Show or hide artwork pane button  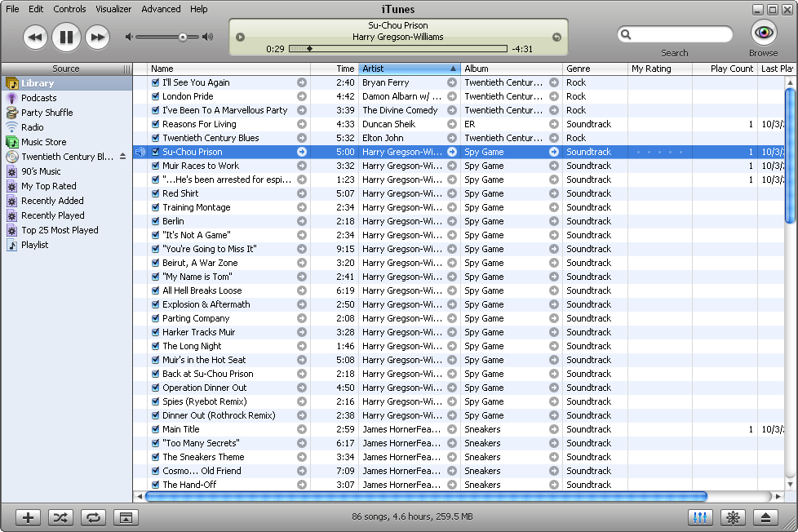click(x=126, y=518)
